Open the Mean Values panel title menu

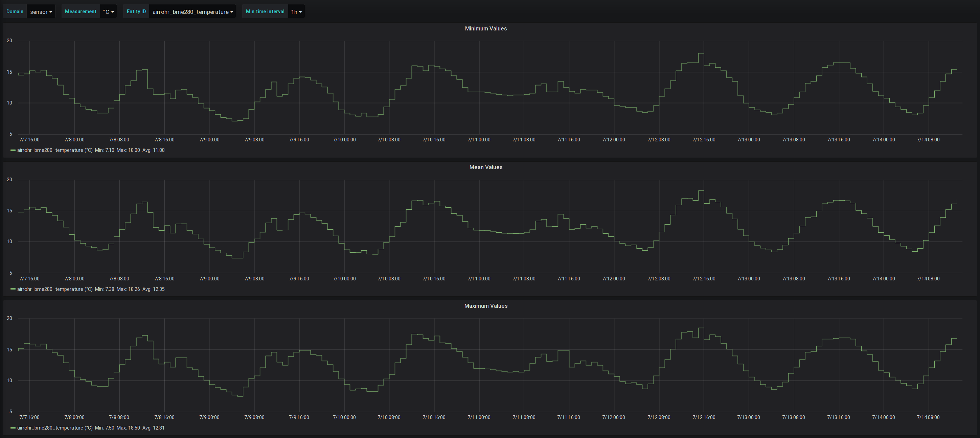(485, 167)
